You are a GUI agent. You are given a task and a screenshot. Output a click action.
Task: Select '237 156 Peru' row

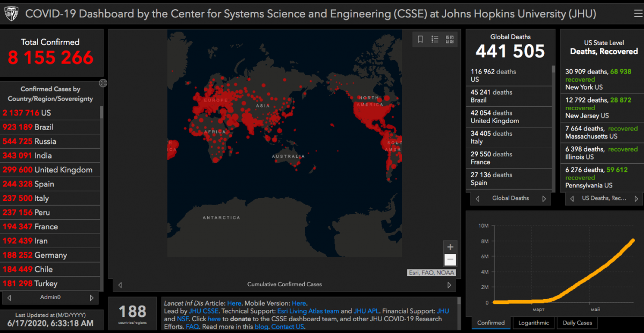coord(50,213)
